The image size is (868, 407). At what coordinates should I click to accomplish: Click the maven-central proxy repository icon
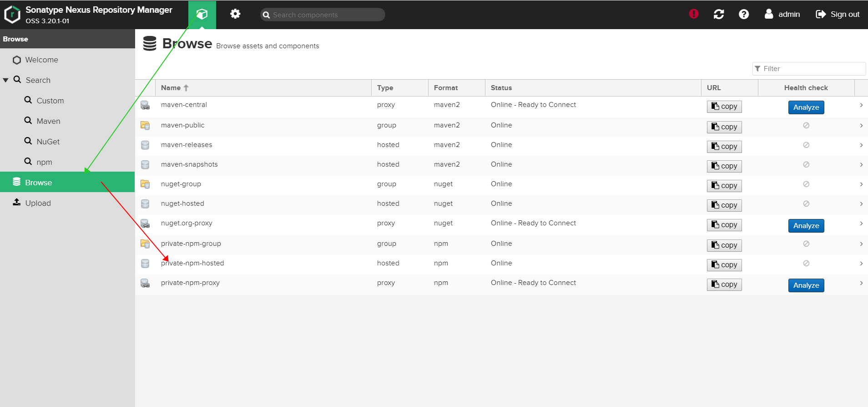[x=145, y=106]
